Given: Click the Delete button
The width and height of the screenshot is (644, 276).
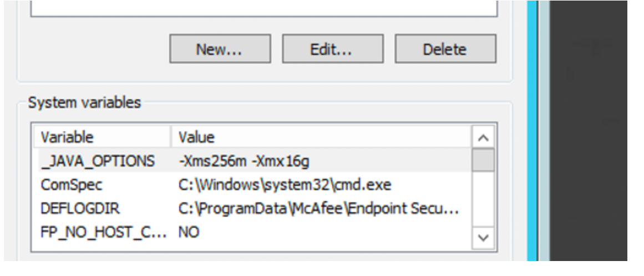Looking at the screenshot, I should pyautogui.click(x=445, y=49).
